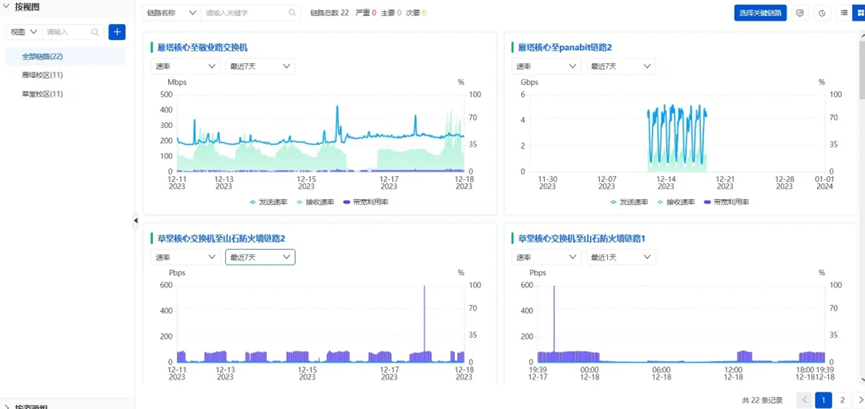
Task: Switch to grid card view icon
Action: (858, 13)
